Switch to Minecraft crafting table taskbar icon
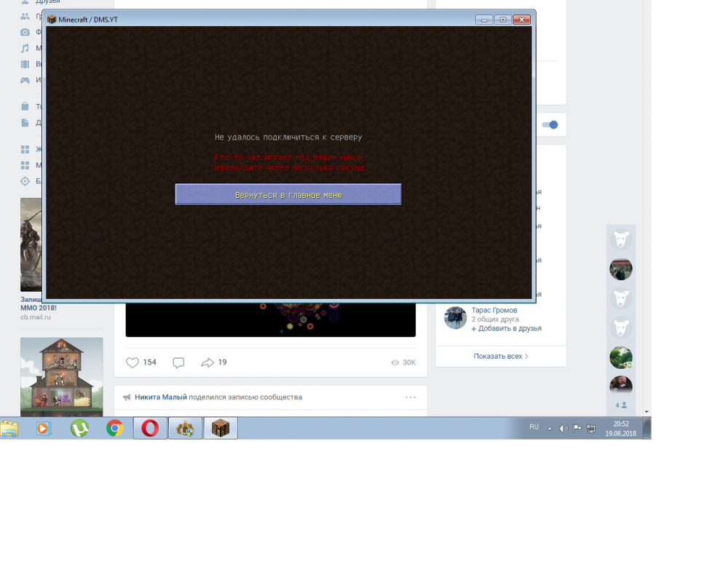The width and height of the screenshot is (728, 582). point(221,428)
